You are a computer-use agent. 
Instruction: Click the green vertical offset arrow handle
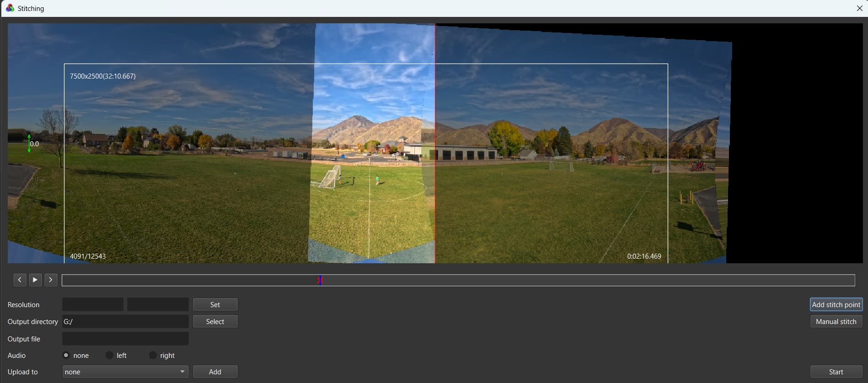point(29,144)
